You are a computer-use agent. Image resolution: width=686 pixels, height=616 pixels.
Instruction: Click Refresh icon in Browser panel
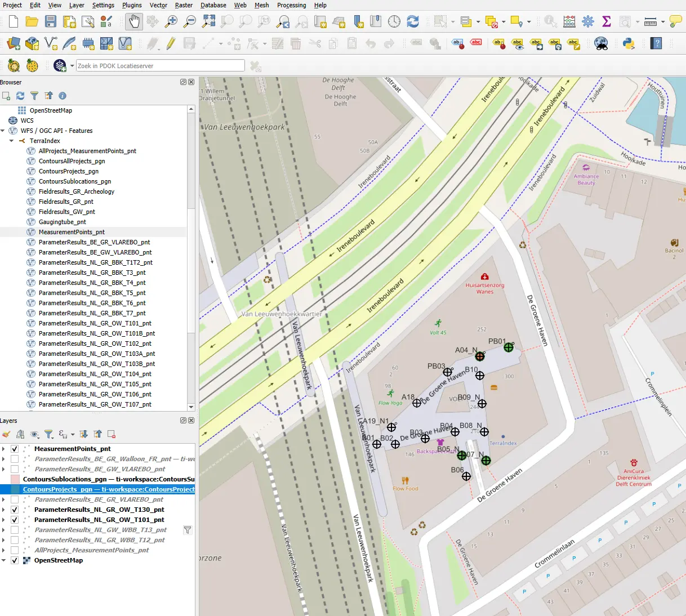point(20,96)
